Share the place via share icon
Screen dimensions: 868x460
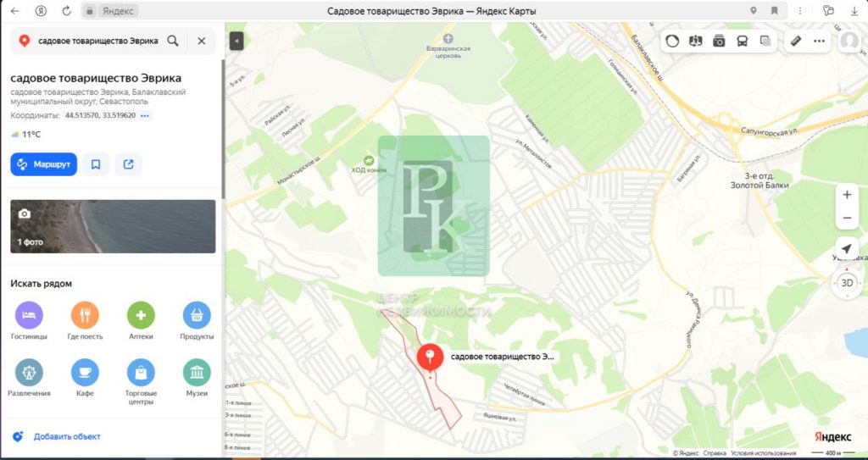pos(129,164)
